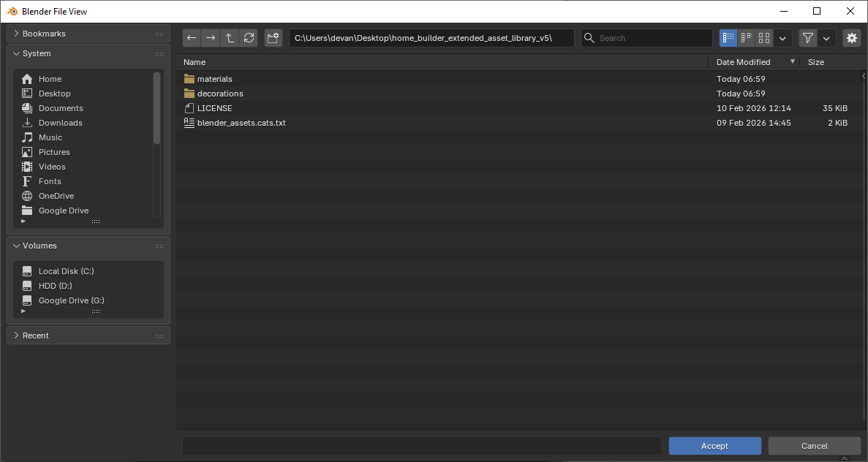Go forward to the next folder
Screen dimensions: 868x462
point(211,38)
